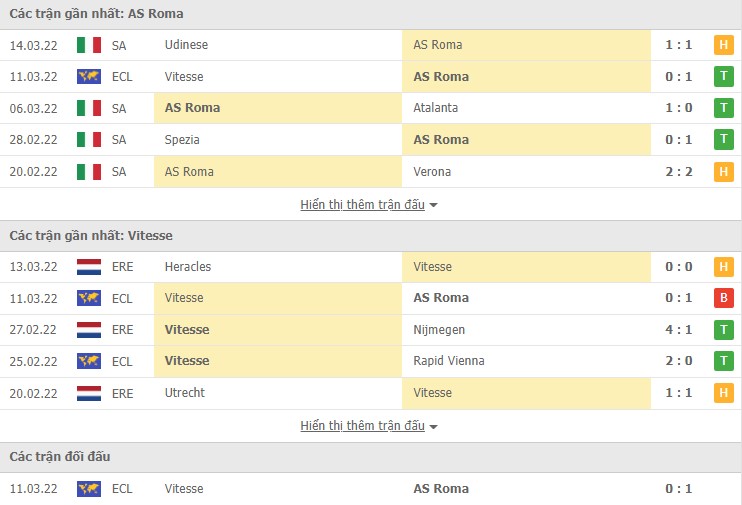Screen dimensions: 742x505
Task: Click the ECL globe icon in head-to-head section
Action: [x=89, y=489]
